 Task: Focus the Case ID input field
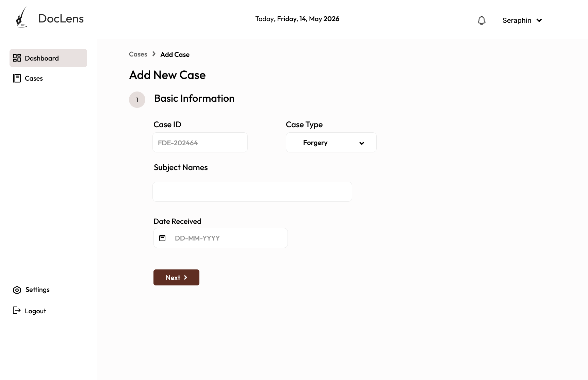pos(200,143)
